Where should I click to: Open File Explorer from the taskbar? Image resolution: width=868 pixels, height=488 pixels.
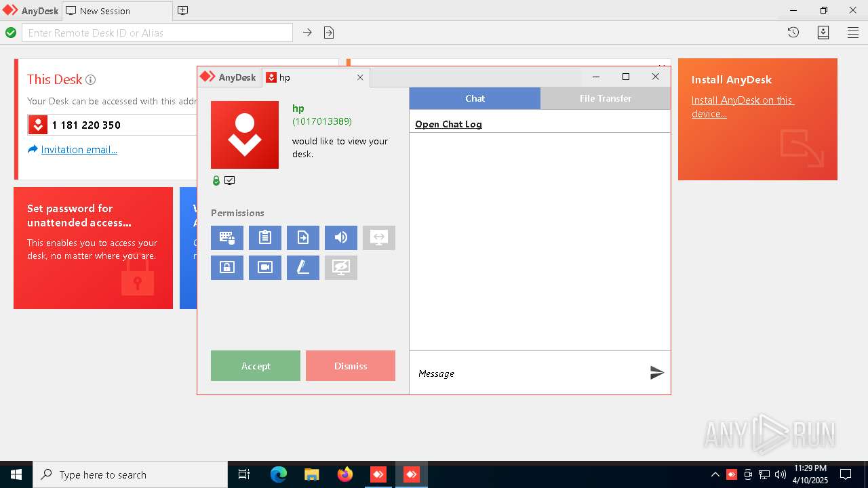pos(312,474)
